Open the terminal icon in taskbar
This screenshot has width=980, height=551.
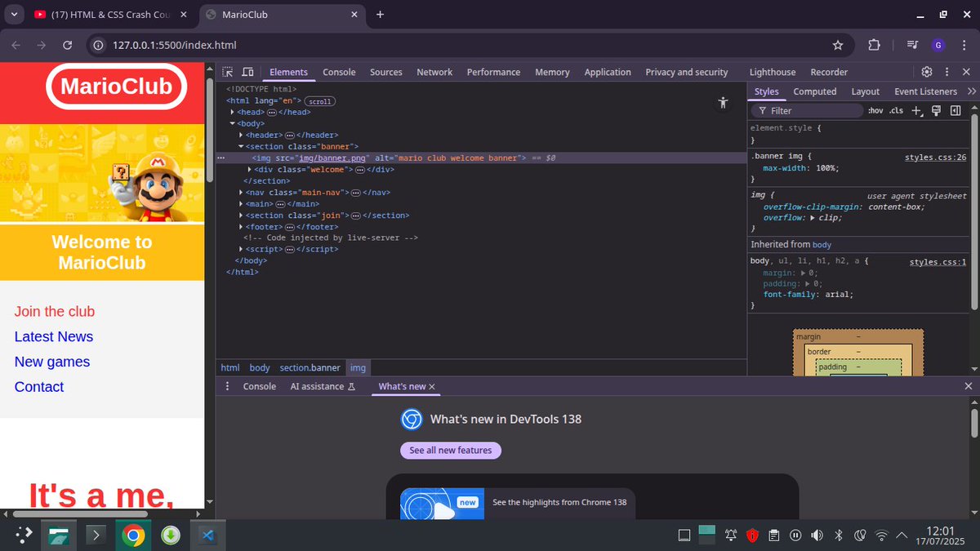tap(97, 535)
